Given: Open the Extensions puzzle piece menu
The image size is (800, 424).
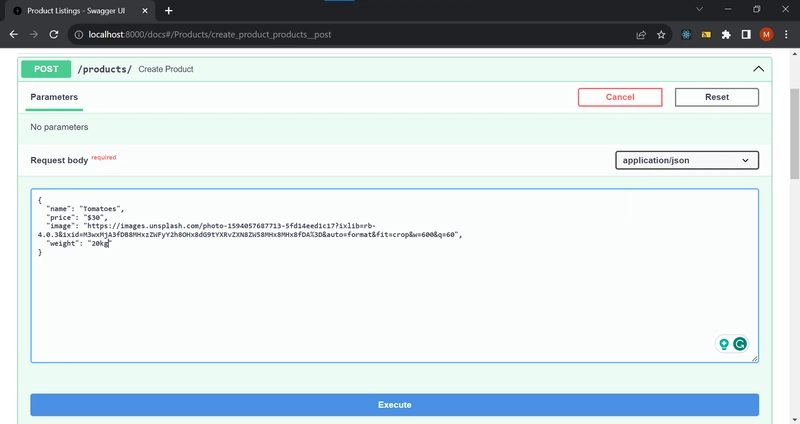Looking at the screenshot, I should point(726,35).
